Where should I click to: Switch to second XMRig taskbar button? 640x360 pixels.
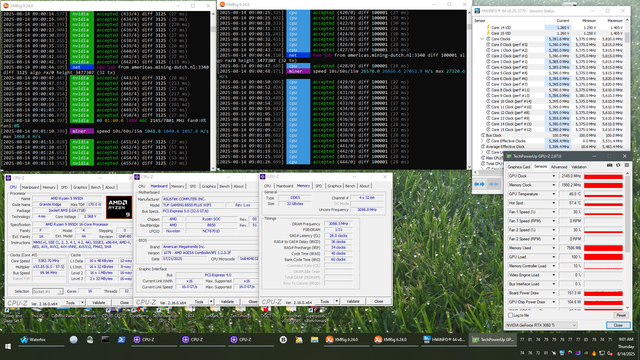395,340
